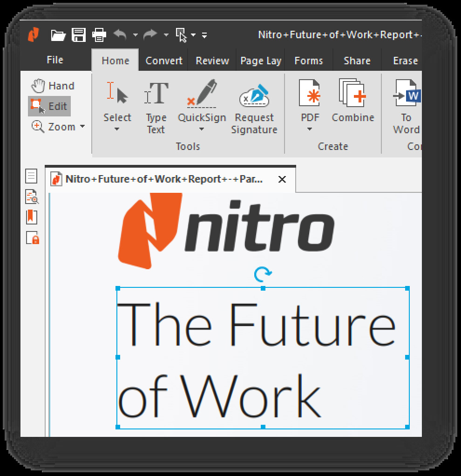Open the cursor tool dropdown in quick access bar
Image resolution: width=461 pixels, height=476 pixels.
[x=193, y=35]
